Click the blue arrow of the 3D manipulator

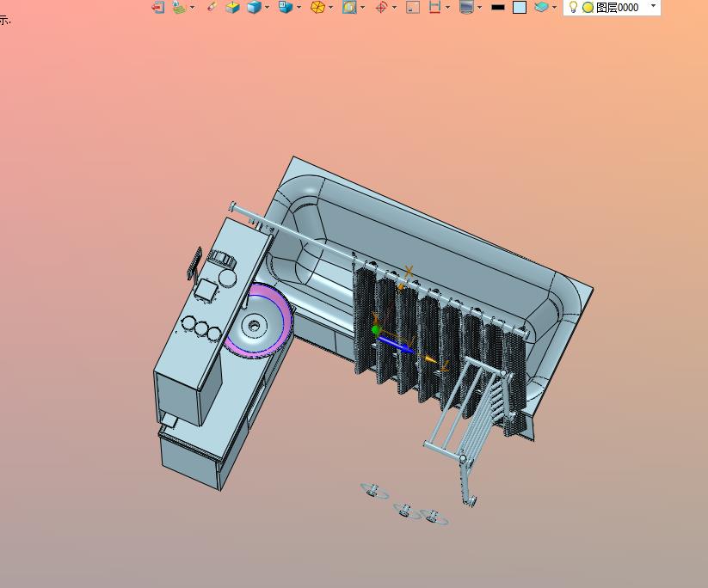[x=396, y=344]
